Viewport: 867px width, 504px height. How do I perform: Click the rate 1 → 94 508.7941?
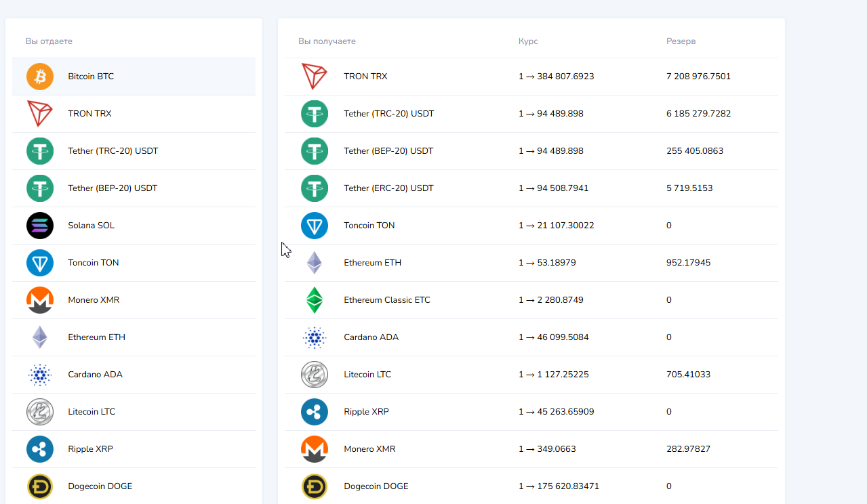coord(554,188)
